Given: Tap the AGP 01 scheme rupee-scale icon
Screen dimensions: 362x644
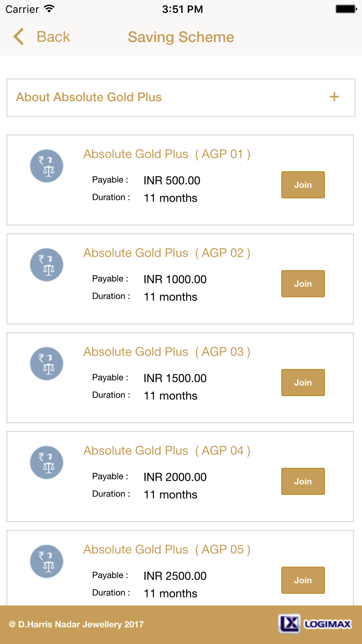Looking at the screenshot, I should (x=47, y=166).
